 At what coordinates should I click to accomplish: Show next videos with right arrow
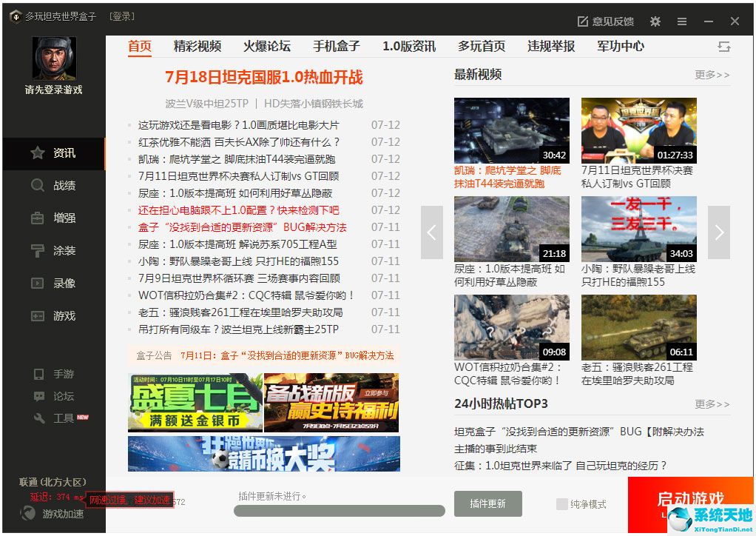pyautogui.click(x=719, y=232)
